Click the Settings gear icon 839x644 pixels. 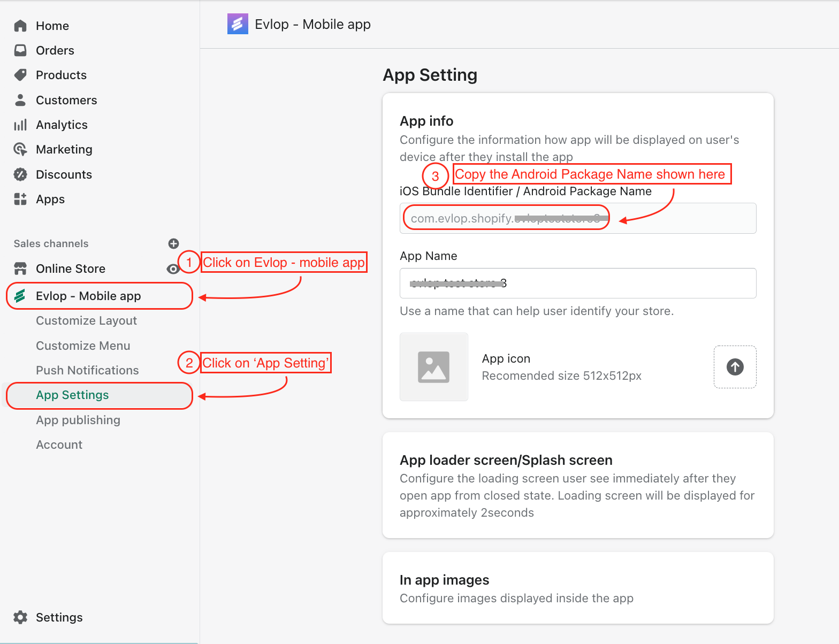tap(20, 617)
